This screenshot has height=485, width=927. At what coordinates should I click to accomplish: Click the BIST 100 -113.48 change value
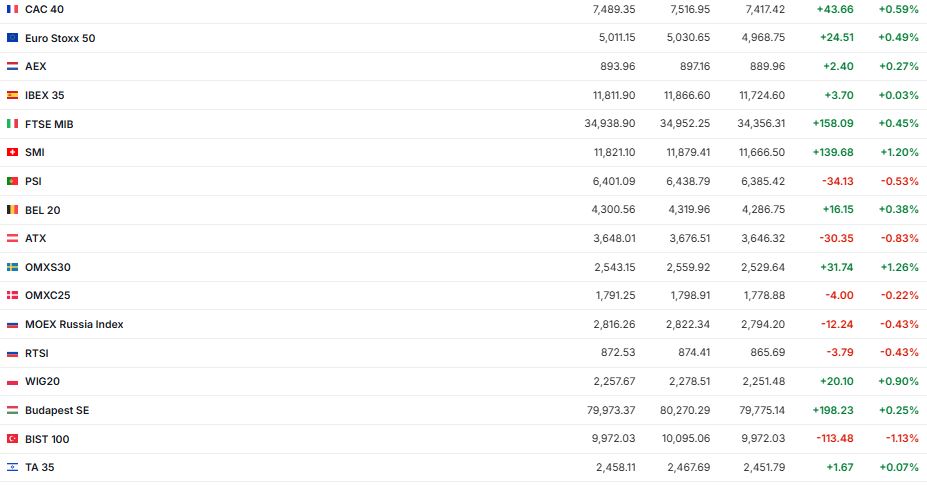click(x=832, y=439)
